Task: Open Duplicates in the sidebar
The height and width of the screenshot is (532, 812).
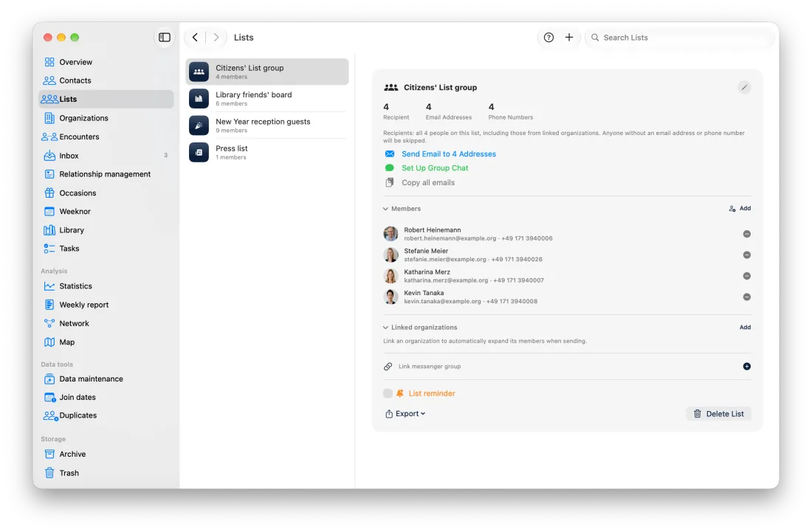Action: pos(106,415)
